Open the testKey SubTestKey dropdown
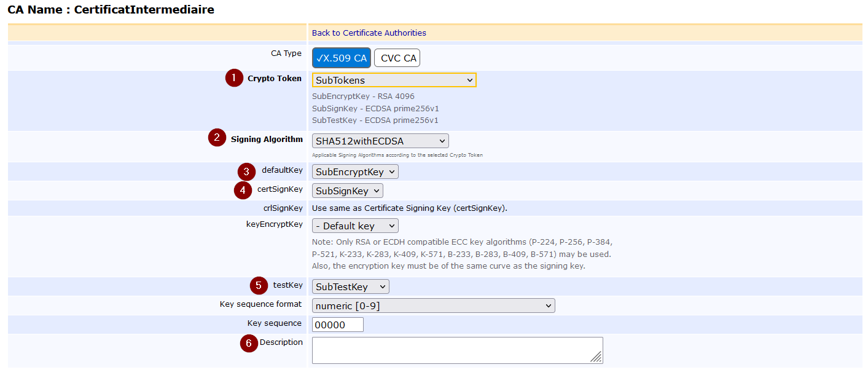868x375 pixels. 350,287
